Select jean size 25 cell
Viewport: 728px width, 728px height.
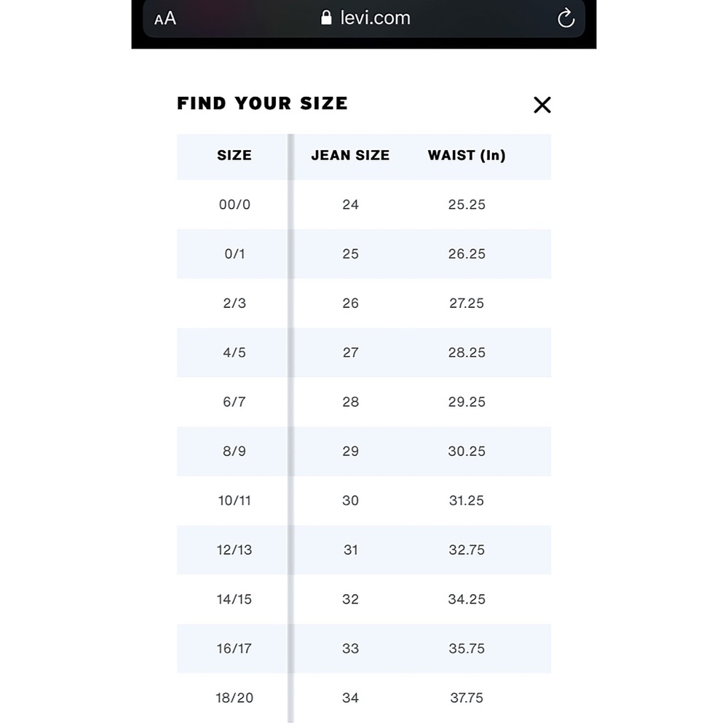[351, 253]
